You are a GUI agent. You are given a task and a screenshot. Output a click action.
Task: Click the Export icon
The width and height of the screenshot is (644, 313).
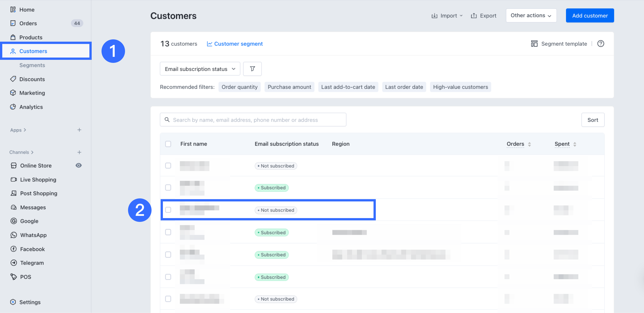tap(474, 16)
